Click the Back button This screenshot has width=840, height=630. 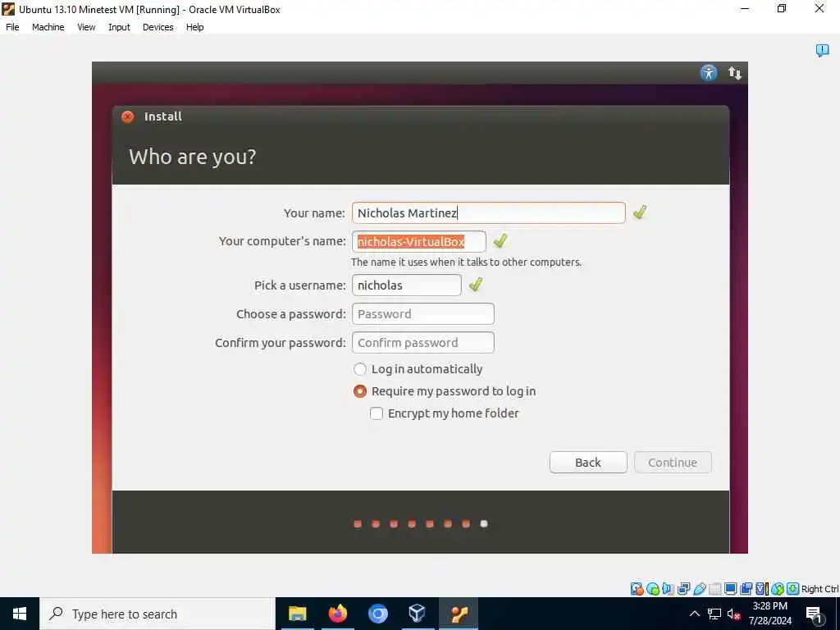pyautogui.click(x=588, y=463)
